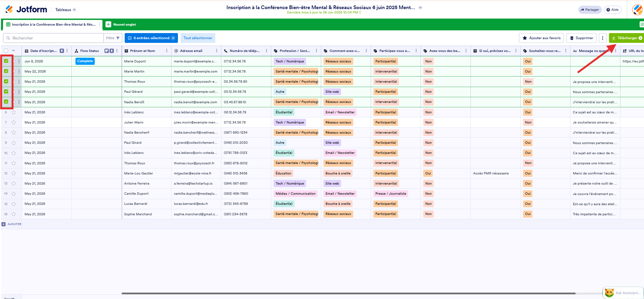Screen dimensions: 644x299
Task: Focus the Rechercher search field
Action: click(53, 38)
